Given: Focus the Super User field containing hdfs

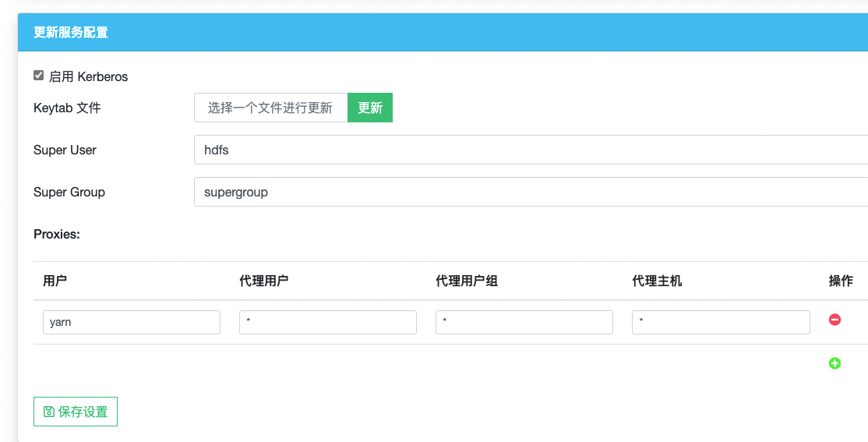Looking at the screenshot, I should coord(530,150).
